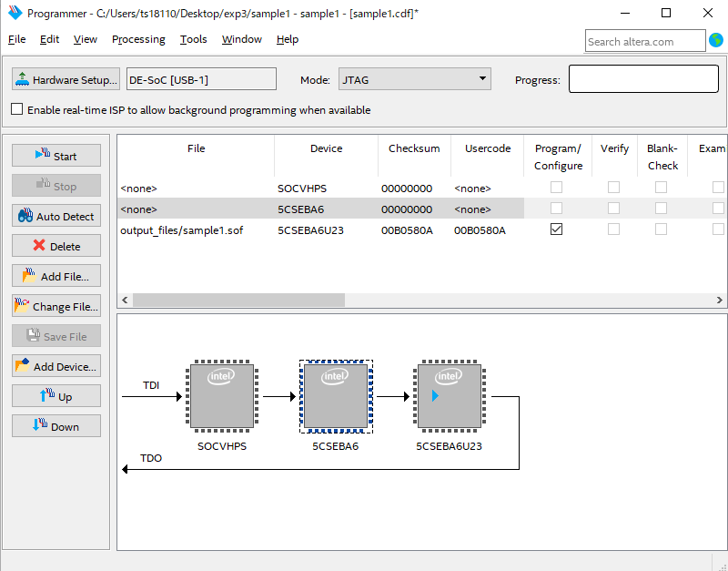Image resolution: width=728 pixels, height=571 pixels.
Task: Open Hardware Setup dialog
Action: coord(66,79)
